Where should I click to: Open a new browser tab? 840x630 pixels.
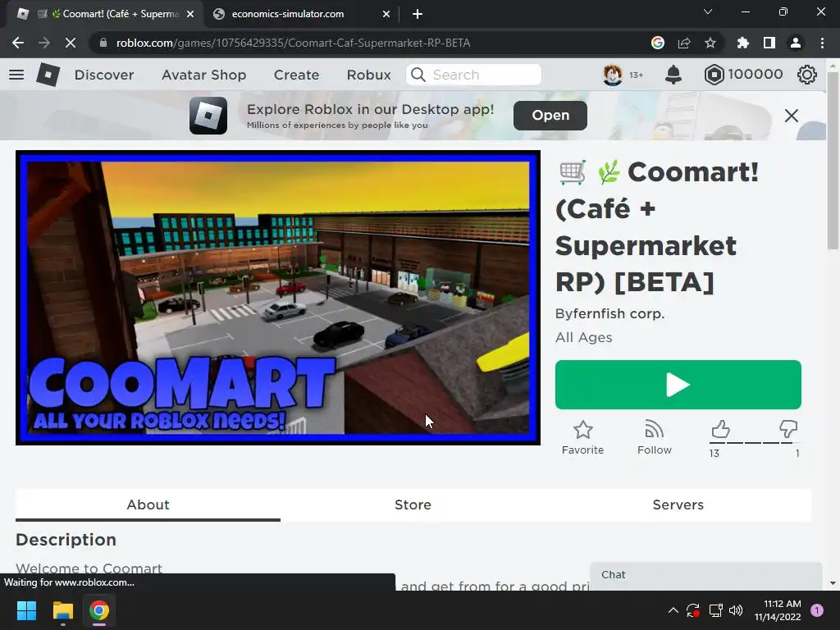point(418,15)
